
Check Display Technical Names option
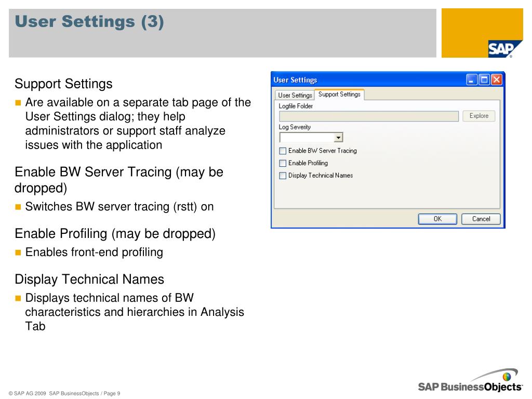(x=283, y=176)
